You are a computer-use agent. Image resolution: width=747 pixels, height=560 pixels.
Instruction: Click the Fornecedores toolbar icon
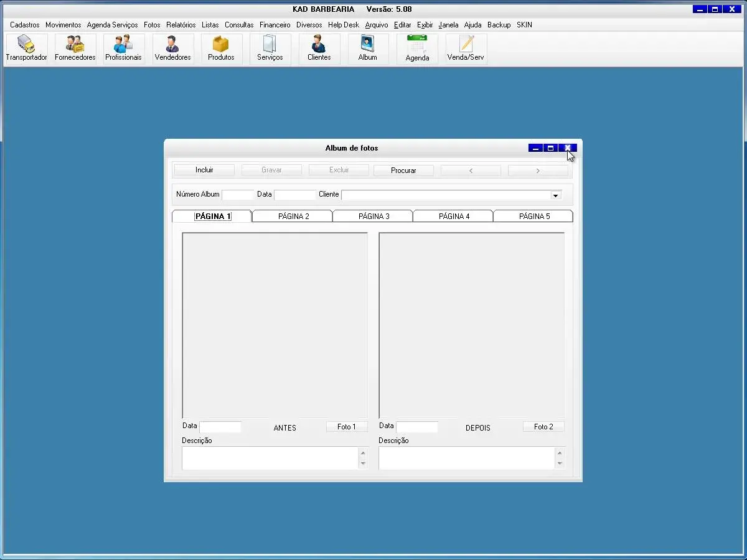[75, 49]
